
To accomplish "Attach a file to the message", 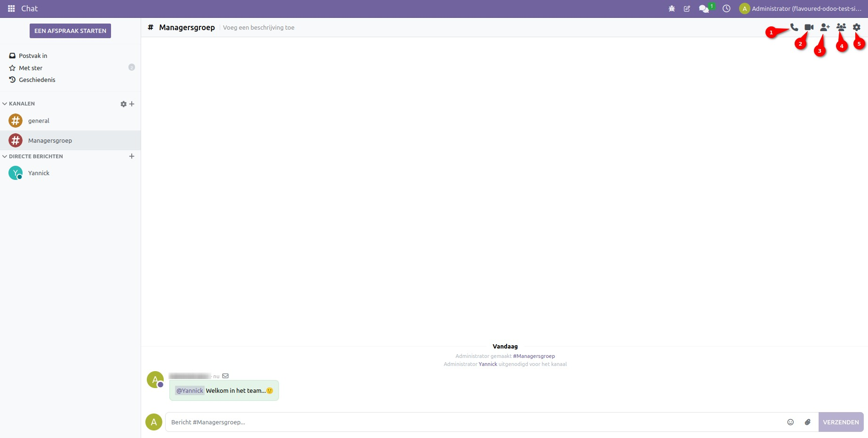I will 808,422.
